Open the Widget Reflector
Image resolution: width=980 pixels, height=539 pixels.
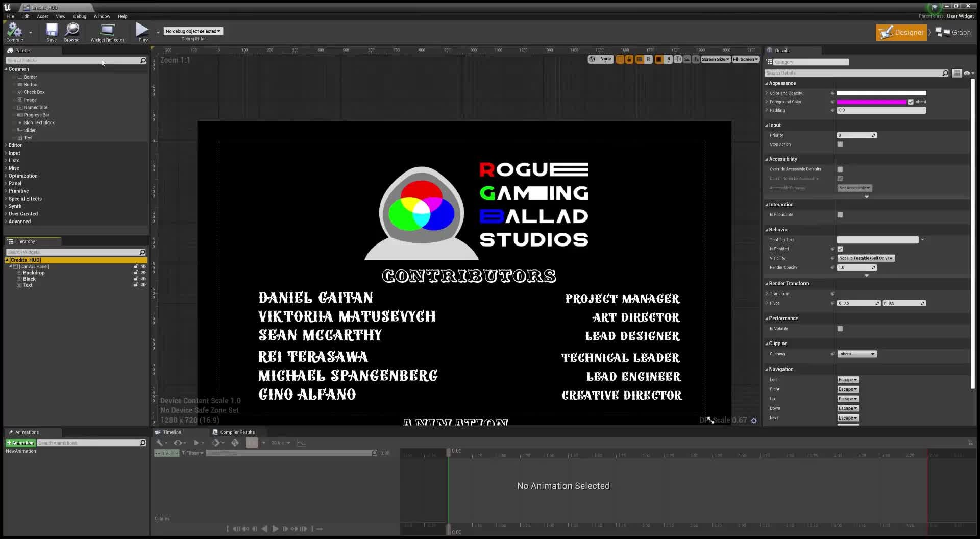[107, 32]
